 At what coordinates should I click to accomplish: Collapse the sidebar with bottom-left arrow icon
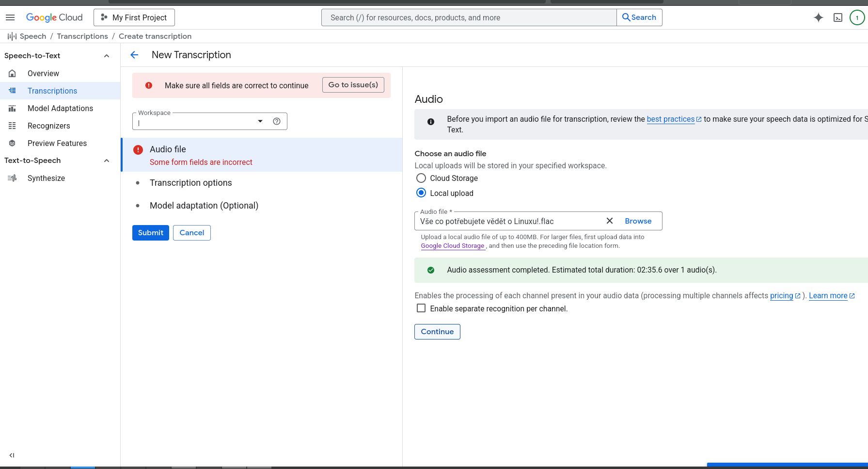12,455
